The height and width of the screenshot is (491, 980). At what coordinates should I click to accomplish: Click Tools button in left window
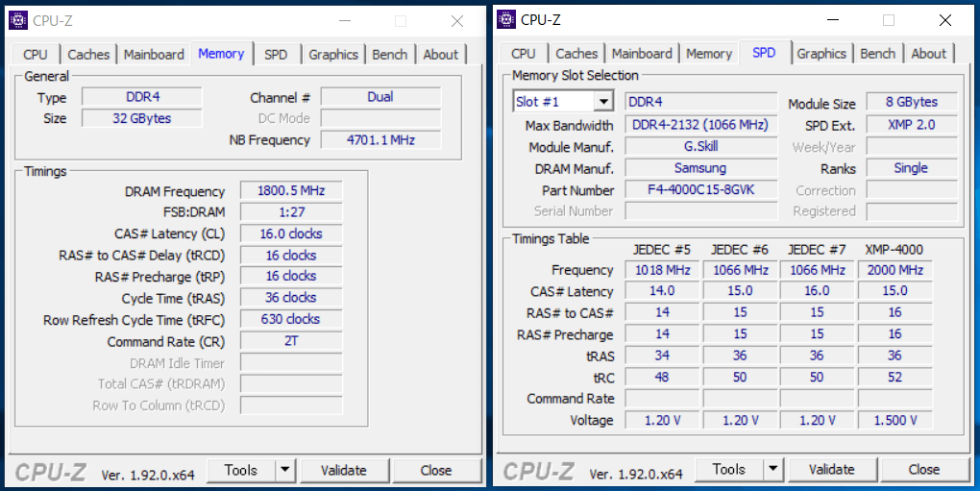pos(240,471)
